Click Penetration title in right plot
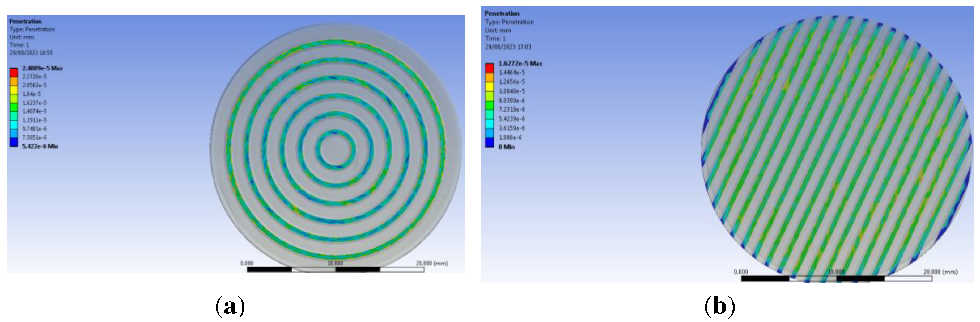Screen dimensions: 980x322 [x=502, y=13]
